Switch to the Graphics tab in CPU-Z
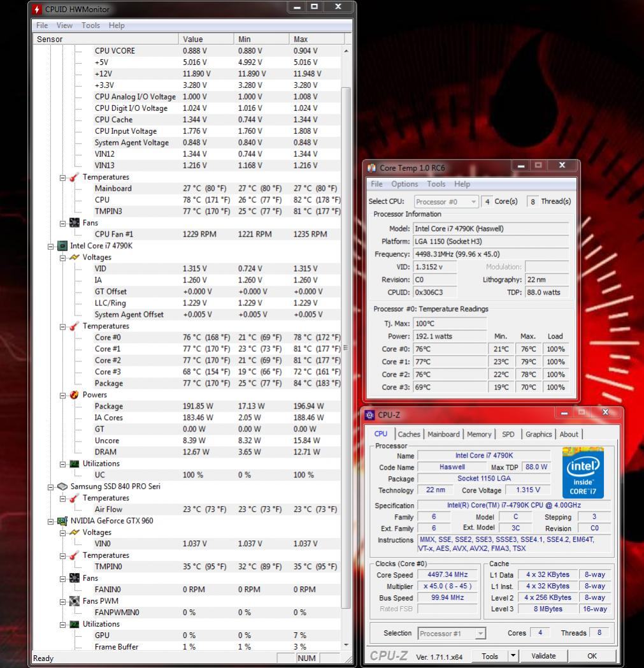 [x=538, y=434]
